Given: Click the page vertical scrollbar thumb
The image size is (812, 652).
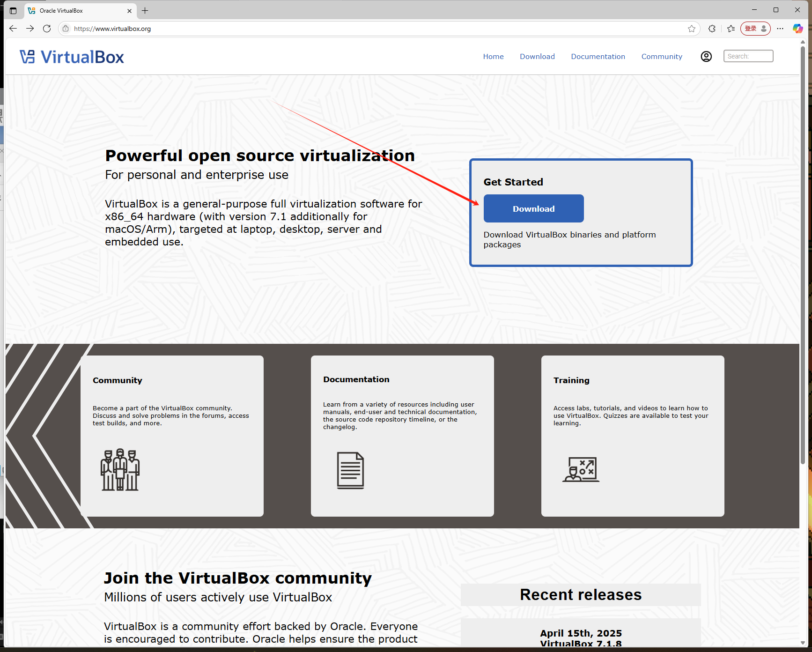Looking at the screenshot, I should pos(803,255).
